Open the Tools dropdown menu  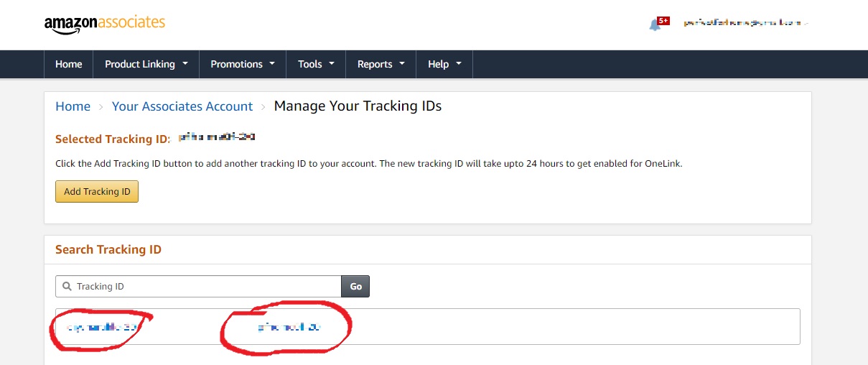(316, 64)
